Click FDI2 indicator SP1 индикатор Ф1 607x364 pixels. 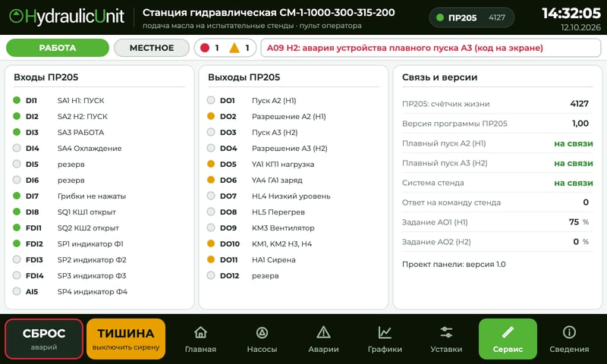click(x=17, y=243)
